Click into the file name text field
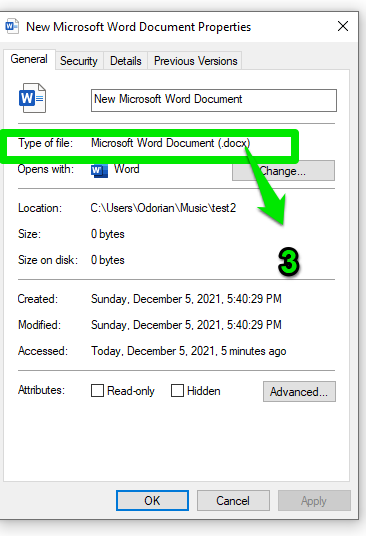366x536 pixels. point(214,100)
